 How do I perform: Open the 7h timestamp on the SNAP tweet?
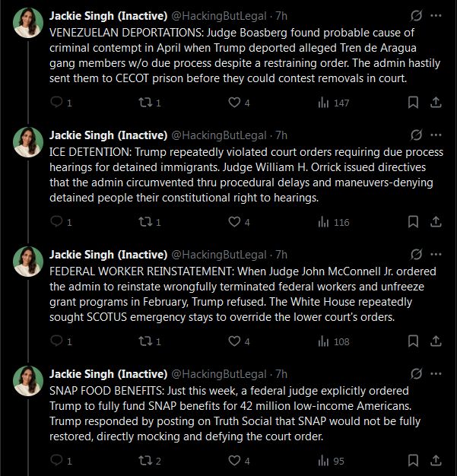point(281,374)
